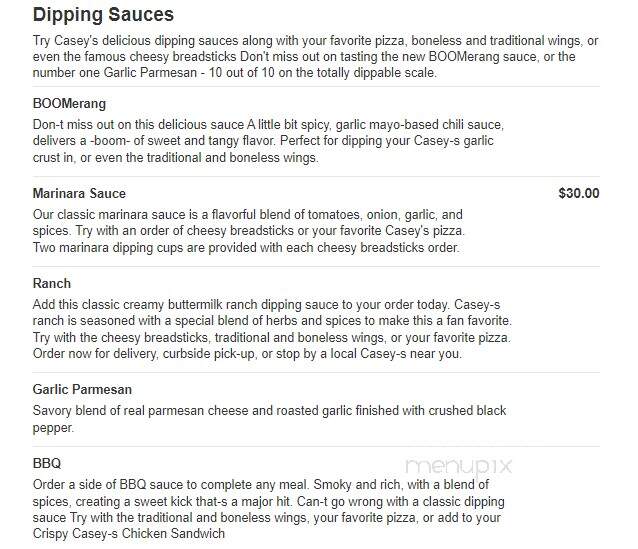
Task: Click the Ranch description paragraph
Action: pos(272,329)
